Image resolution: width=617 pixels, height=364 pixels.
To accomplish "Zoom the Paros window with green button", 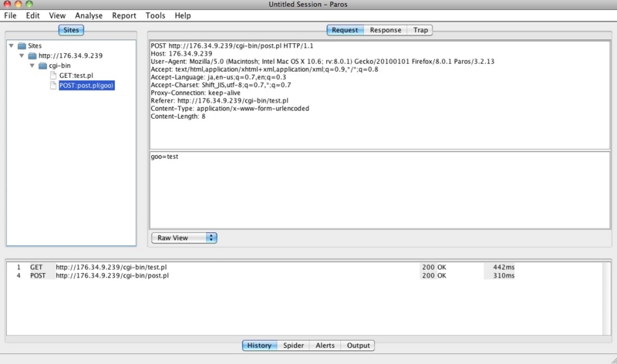I will coord(29,4).
